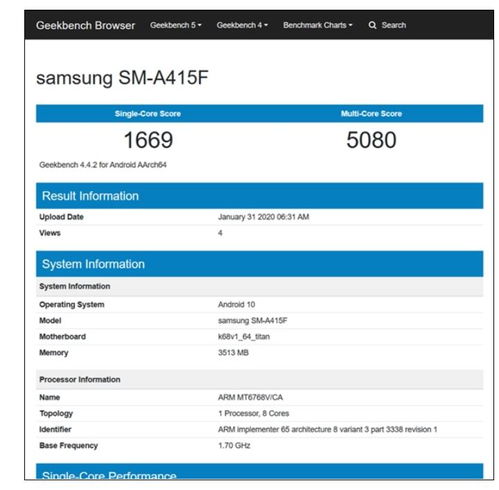Click the System Information blue header
The image size is (499, 490).
259,264
